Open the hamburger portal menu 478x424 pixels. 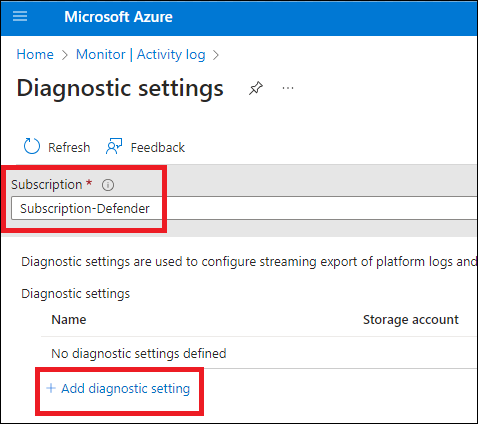coord(20,16)
